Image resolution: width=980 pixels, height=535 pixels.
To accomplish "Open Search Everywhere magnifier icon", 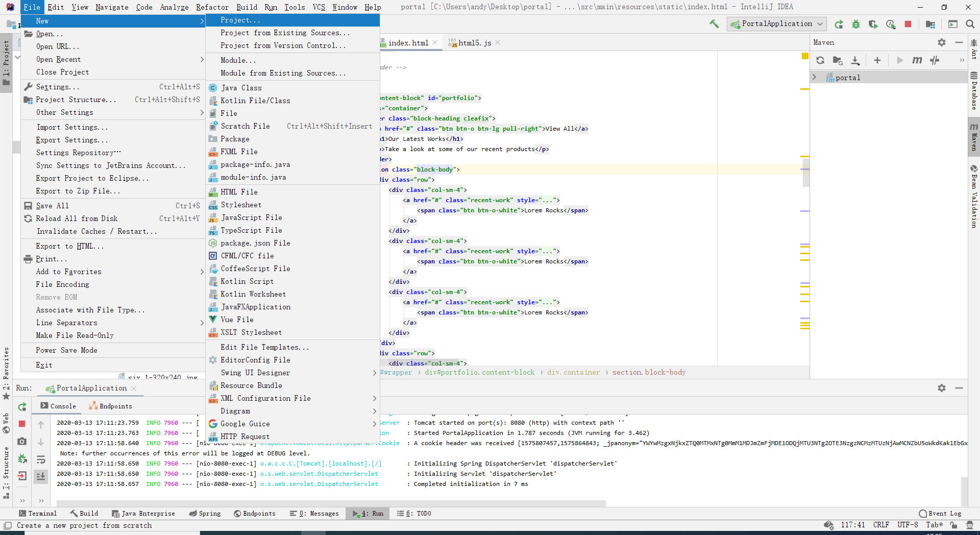I will (970, 24).
